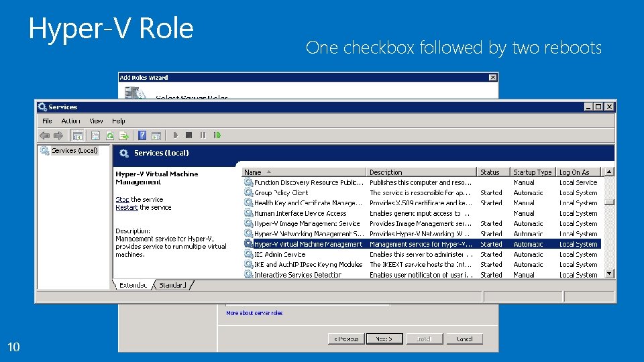This screenshot has height=362, width=644.
Task: Click the Start Service play icon
Action: 175,135
